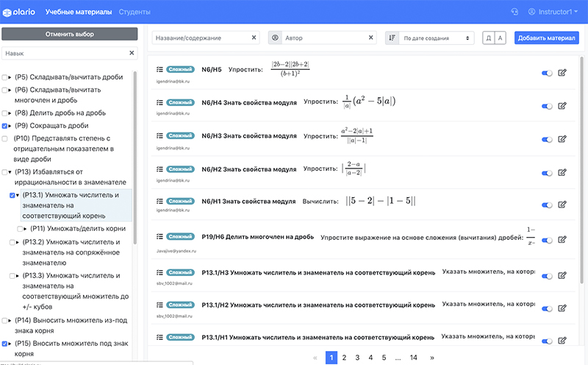The height and width of the screenshot is (365, 588).
Task: Switch to Студенты tab
Action: point(135,12)
